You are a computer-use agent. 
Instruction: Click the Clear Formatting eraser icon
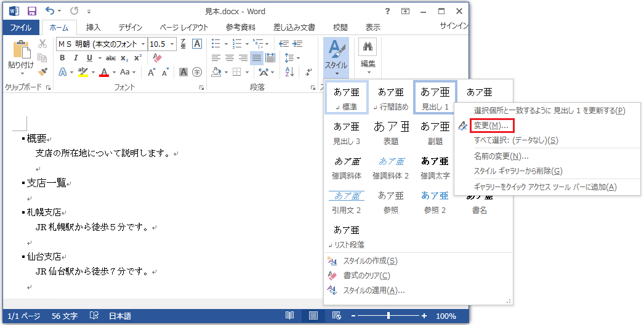pyautogui.click(x=156, y=58)
